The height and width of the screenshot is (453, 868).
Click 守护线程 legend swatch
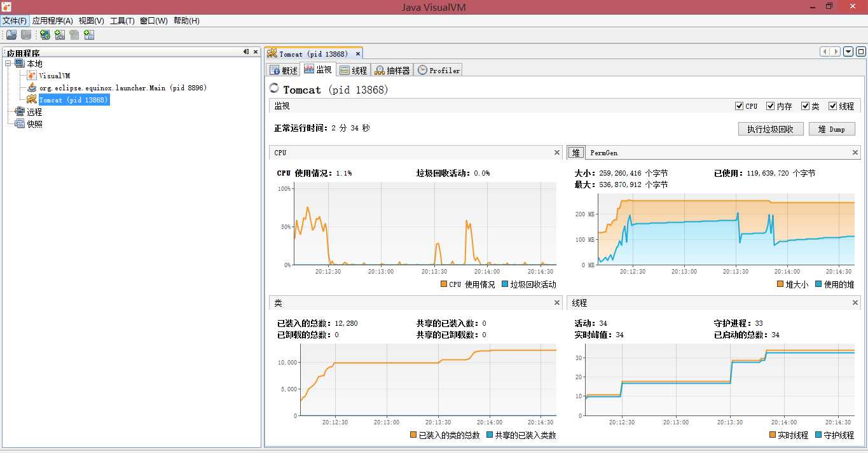click(818, 435)
